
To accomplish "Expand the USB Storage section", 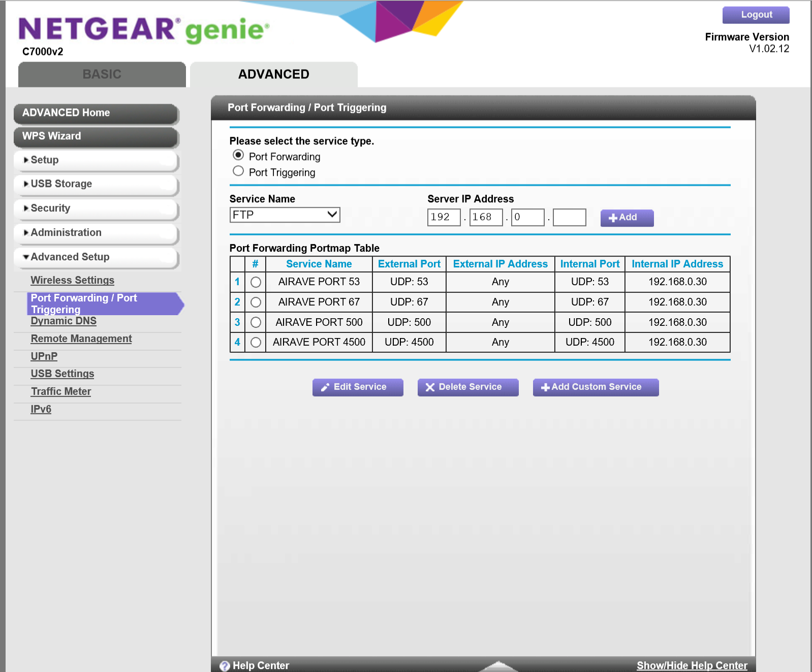I will pyautogui.click(x=96, y=184).
